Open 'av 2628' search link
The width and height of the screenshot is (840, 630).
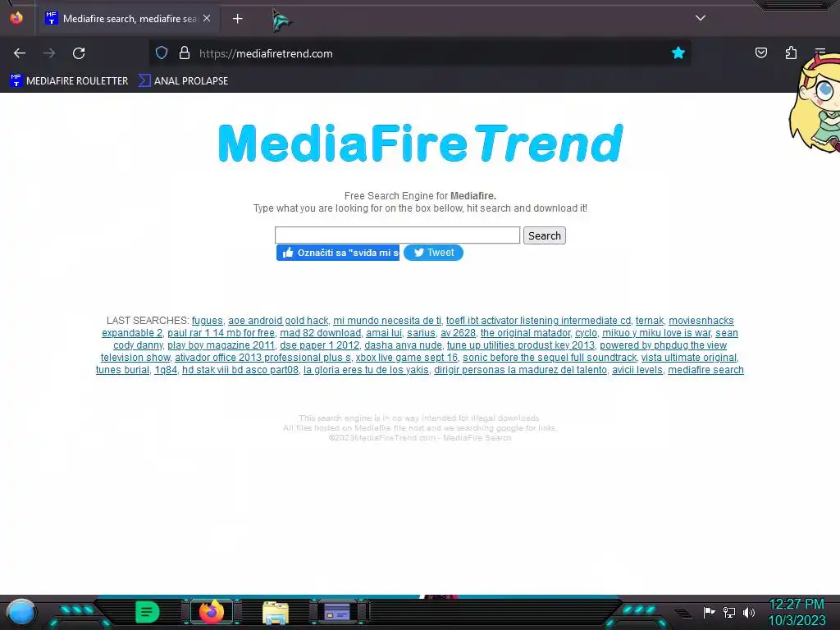coord(458,333)
